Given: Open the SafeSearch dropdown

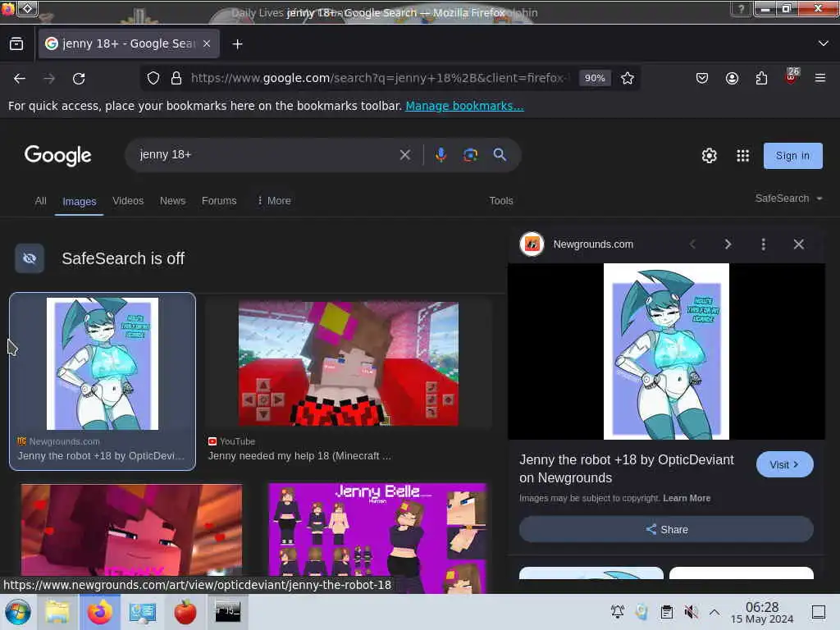Looking at the screenshot, I should 788,199.
